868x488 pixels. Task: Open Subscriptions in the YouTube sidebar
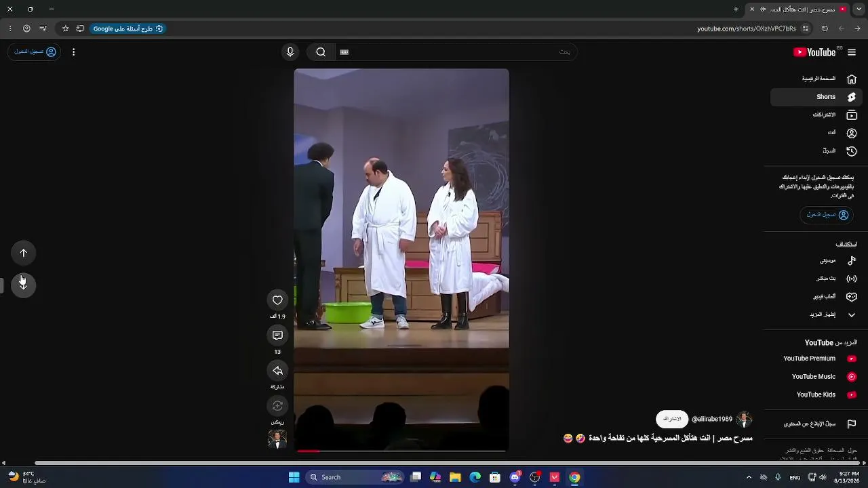816,115
